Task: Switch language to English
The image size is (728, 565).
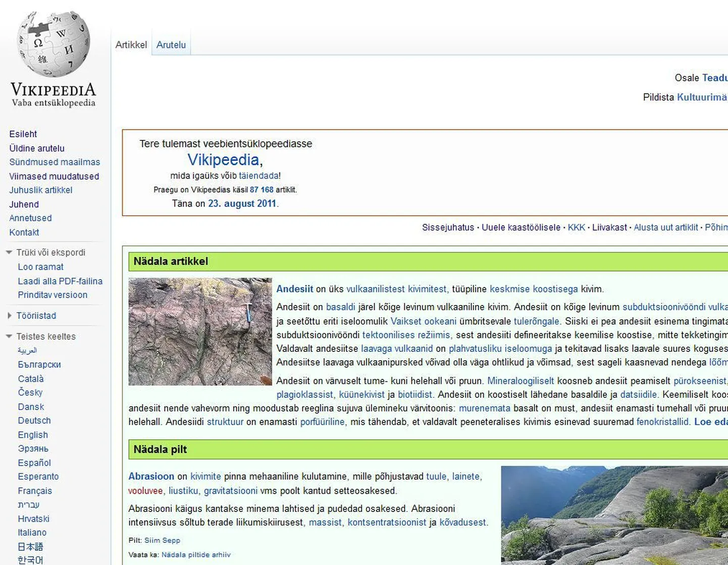Action: [x=33, y=435]
